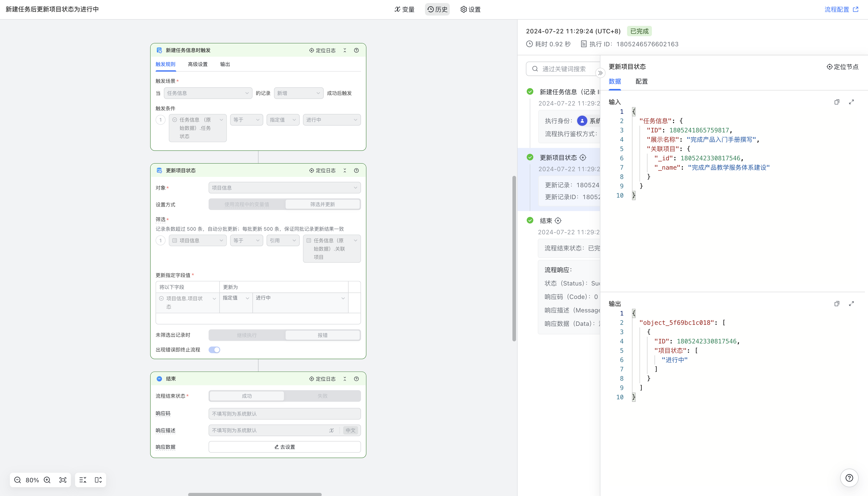Image resolution: width=868 pixels, height=496 pixels.
Task: Locate node icon beside 更新项目状态 log entry
Action: tap(583, 157)
